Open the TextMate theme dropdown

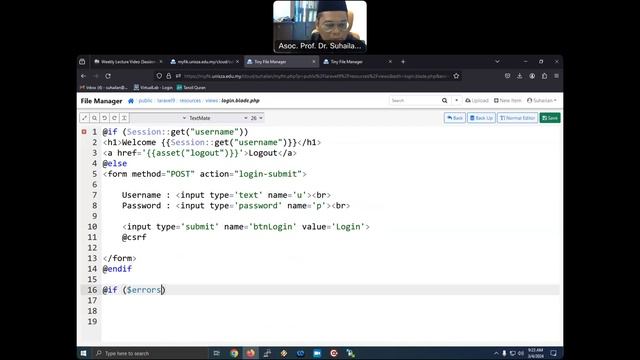[218, 118]
